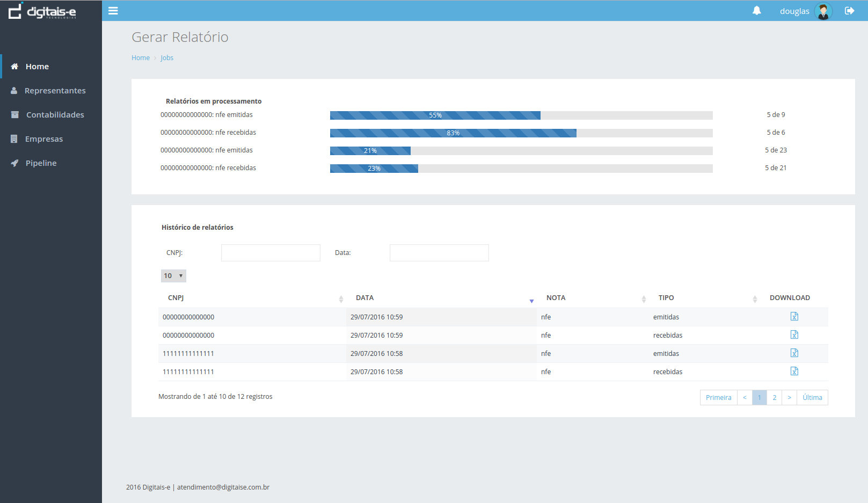Sort table by TIPO column header
Viewport: 868px width, 503px height.
point(666,298)
